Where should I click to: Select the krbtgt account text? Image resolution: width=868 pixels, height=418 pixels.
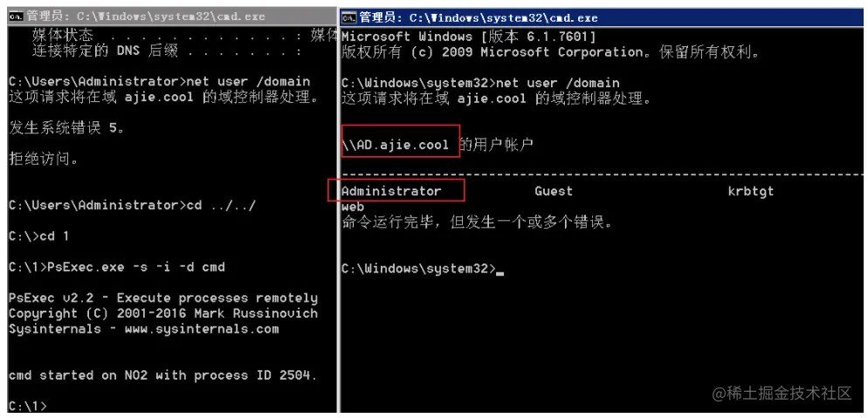pyautogui.click(x=751, y=191)
